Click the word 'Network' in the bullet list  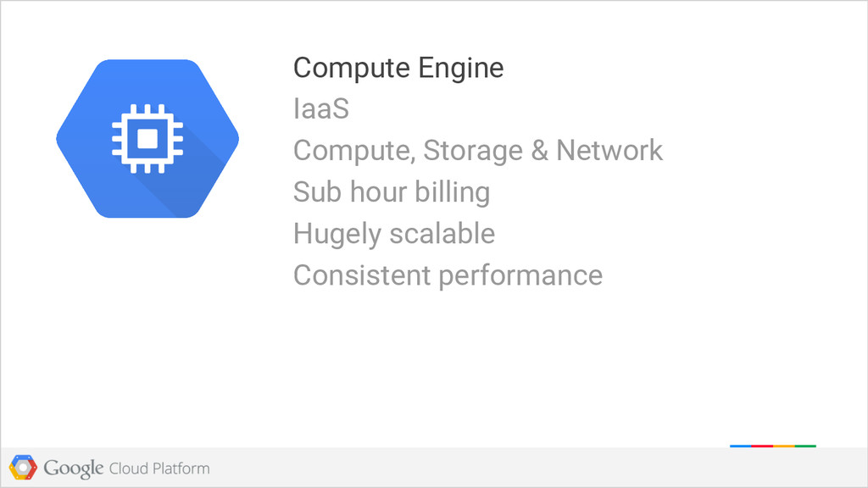[x=609, y=151]
